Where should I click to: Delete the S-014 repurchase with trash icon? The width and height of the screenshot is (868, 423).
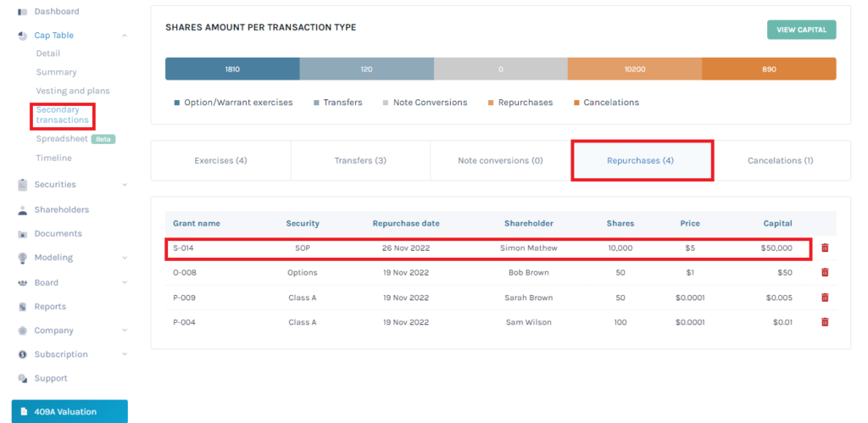pyautogui.click(x=825, y=248)
